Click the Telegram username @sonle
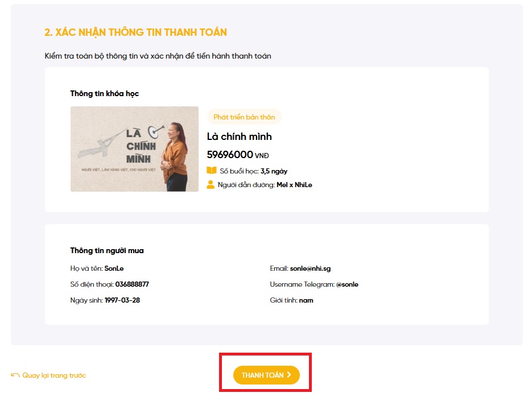 tap(347, 284)
